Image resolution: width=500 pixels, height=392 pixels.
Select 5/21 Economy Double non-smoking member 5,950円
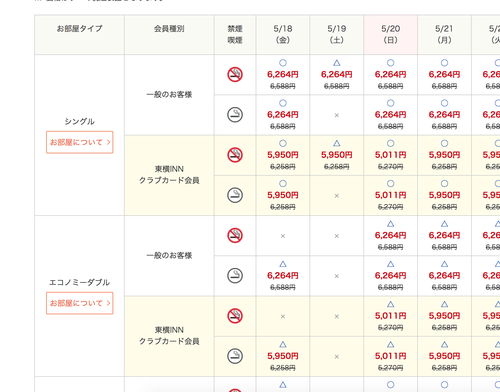[x=444, y=316]
